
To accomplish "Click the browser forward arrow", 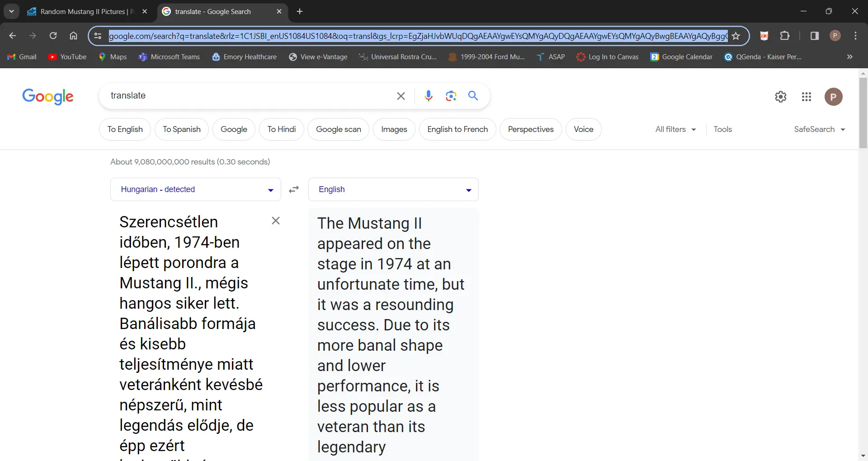I will 33,36.
